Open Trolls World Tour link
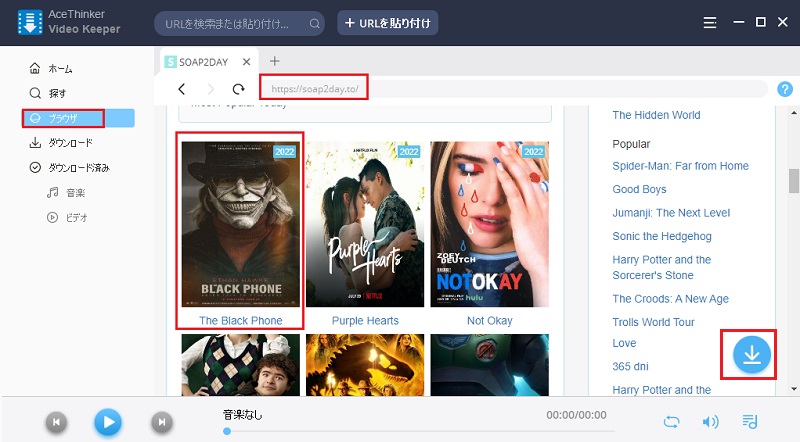The width and height of the screenshot is (800, 442). pyautogui.click(x=654, y=322)
